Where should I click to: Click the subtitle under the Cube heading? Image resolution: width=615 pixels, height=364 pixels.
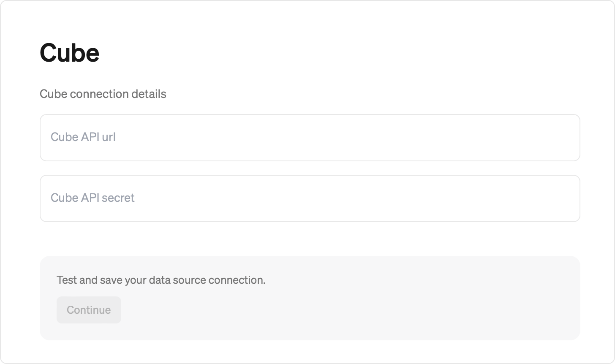click(x=103, y=94)
